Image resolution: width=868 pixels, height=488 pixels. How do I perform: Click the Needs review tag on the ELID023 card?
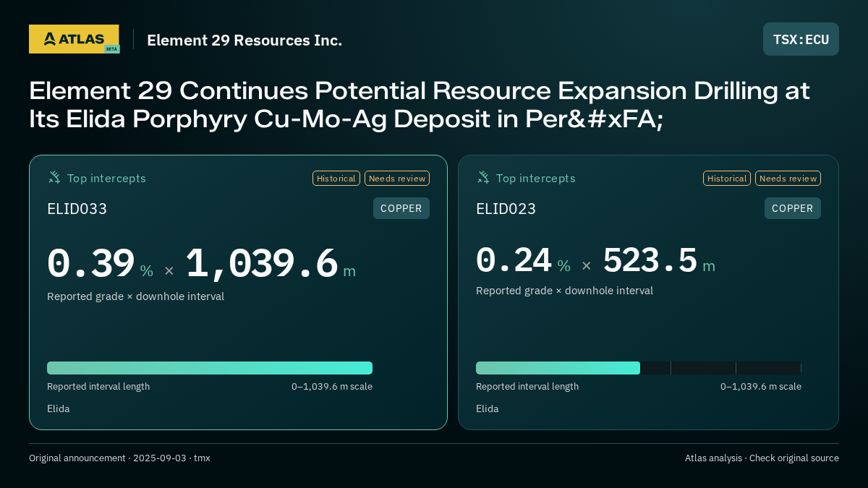coord(788,178)
